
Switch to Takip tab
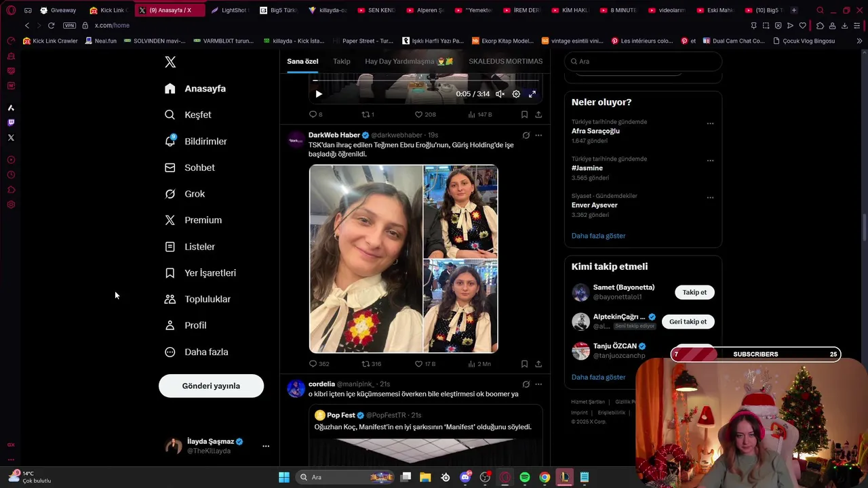click(x=342, y=61)
